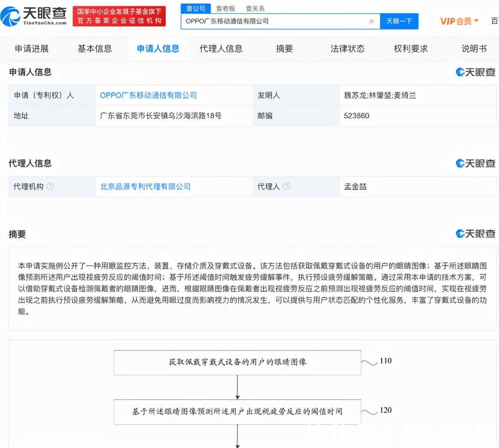Select the 查关系 search tab

click(255, 9)
